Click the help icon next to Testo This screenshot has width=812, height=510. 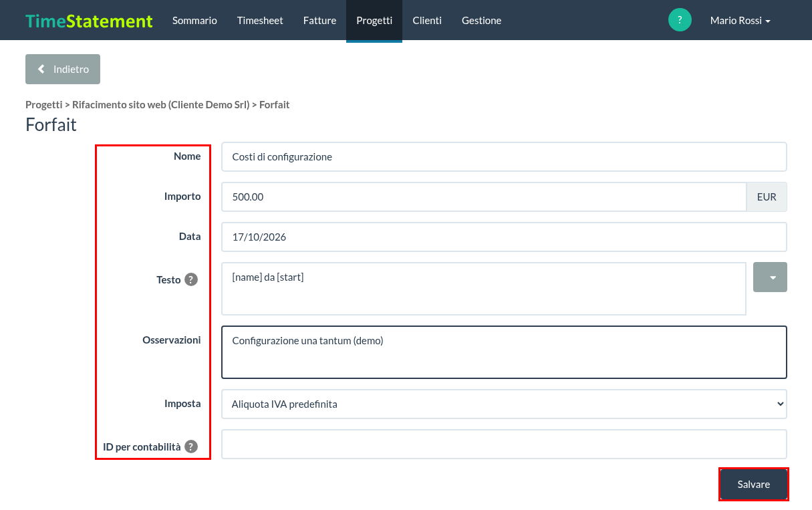[x=191, y=279]
